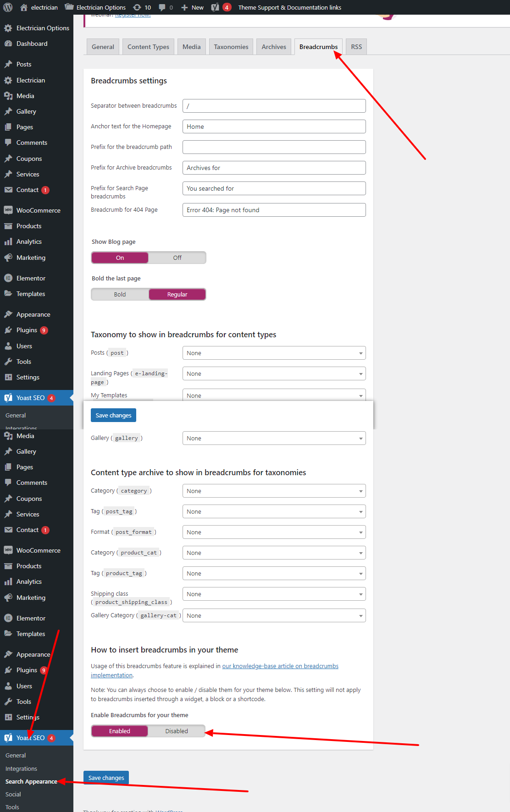This screenshot has width=510, height=812.
Task: Click the Media icon directly below the Electrician item
Action: pos(8,96)
